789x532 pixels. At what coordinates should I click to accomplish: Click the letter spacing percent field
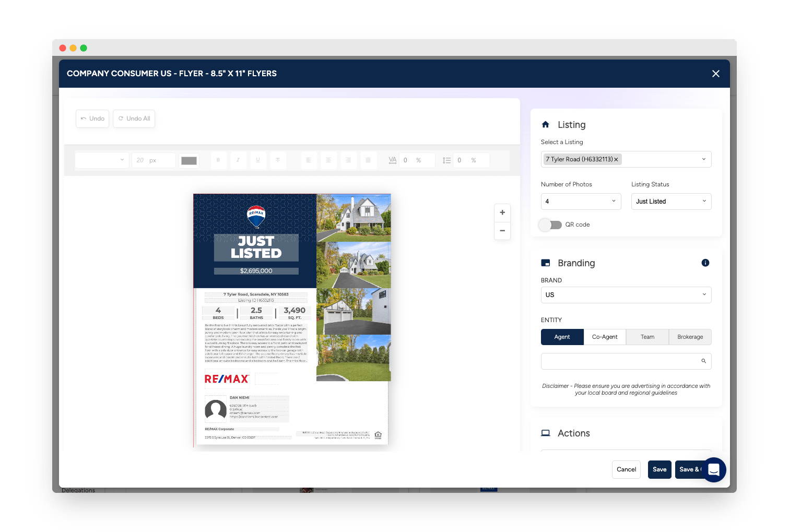click(x=418, y=160)
